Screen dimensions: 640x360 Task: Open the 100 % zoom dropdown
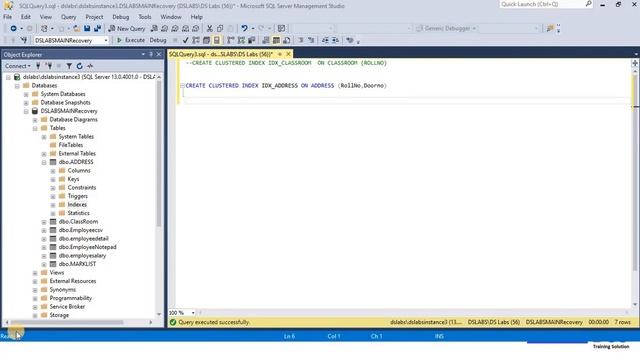[193, 313]
